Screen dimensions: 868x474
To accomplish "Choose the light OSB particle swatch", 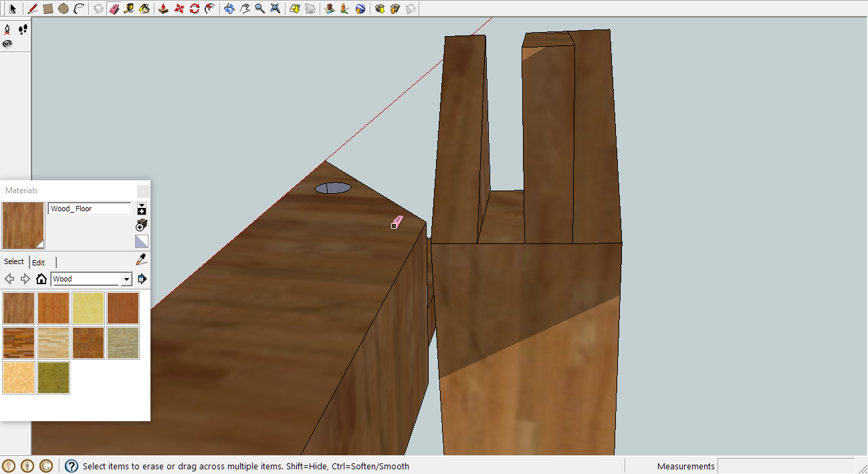I will pos(19,378).
